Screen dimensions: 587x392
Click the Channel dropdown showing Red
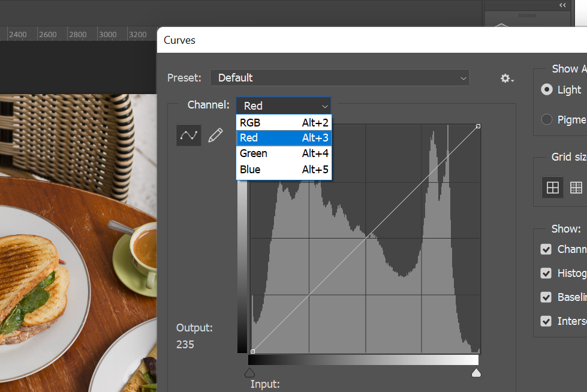point(284,106)
